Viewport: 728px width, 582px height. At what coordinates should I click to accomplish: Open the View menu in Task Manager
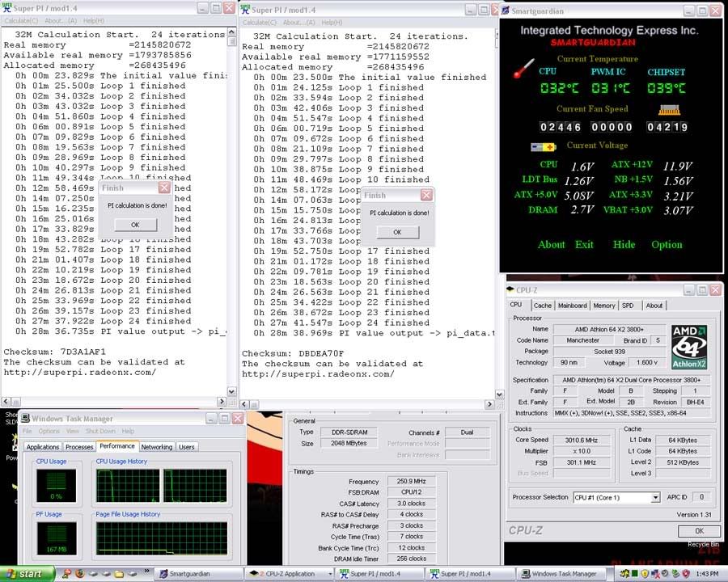coord(73,431)
